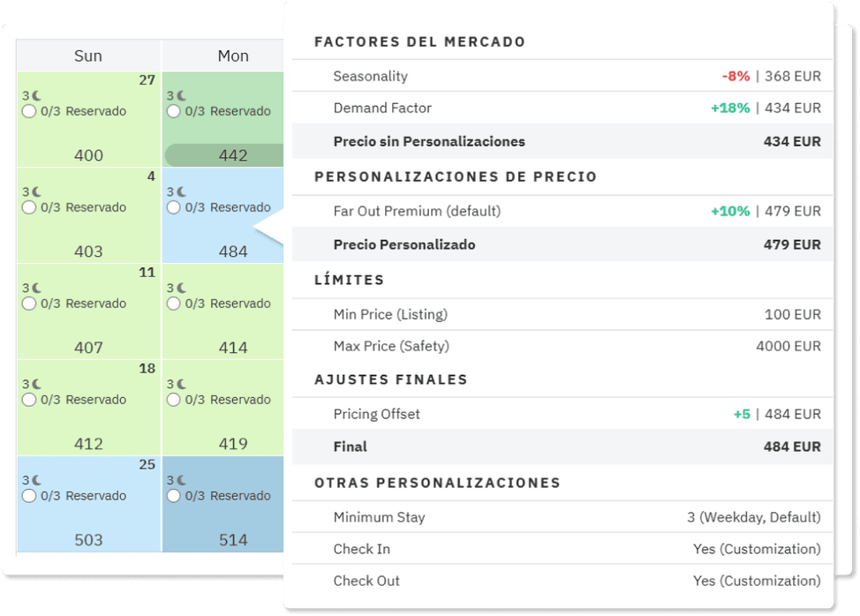Click the Far Out Premium (default) row
Viewport: 860px width, 616px height.
[562, 211]
